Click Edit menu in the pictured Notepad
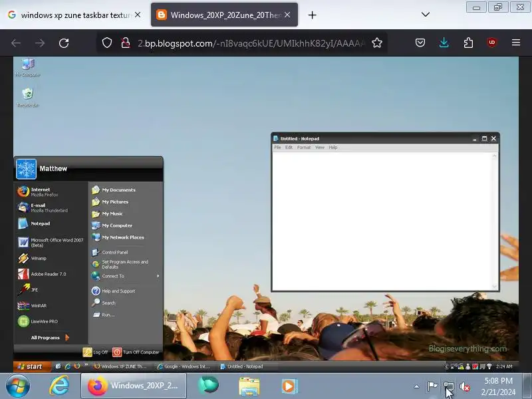The image size is (532, 399). (x=289, y=148)
